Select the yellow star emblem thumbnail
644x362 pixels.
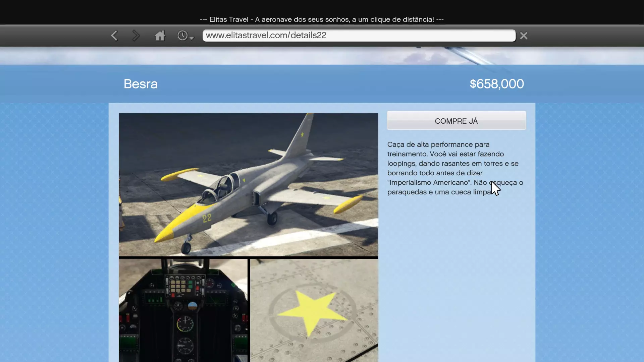[x=314, y=310]
